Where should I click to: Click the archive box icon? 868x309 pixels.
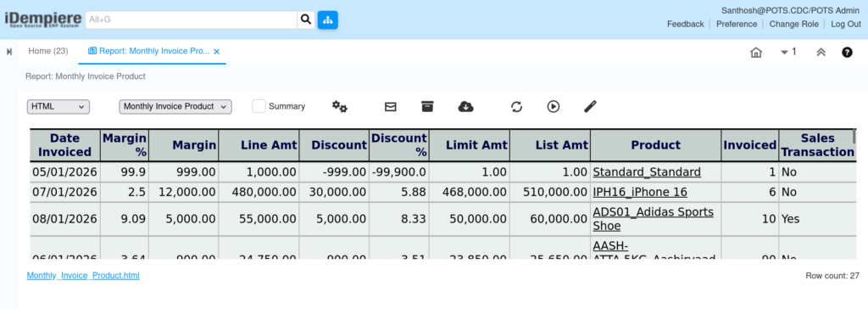[427, 106]
